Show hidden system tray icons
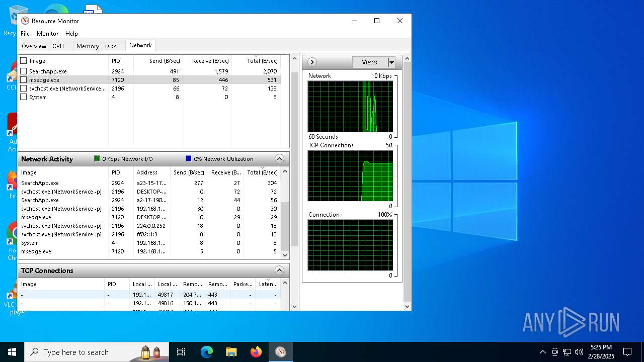644x362 pixels. point(542,352)
